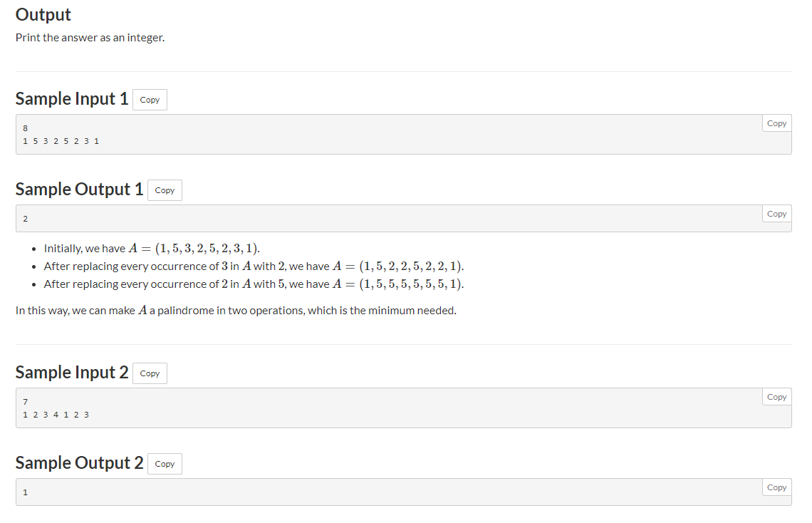This screenshot has width=812, height=523.
Task: Click the 'Output' section heading
Action: coord(43,15)
